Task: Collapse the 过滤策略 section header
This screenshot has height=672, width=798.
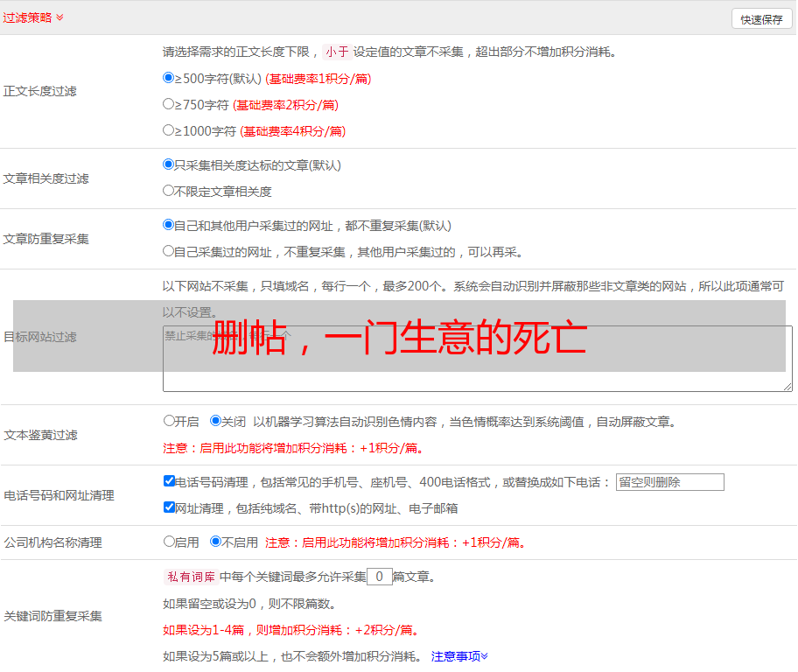Action: coord(33,17)
